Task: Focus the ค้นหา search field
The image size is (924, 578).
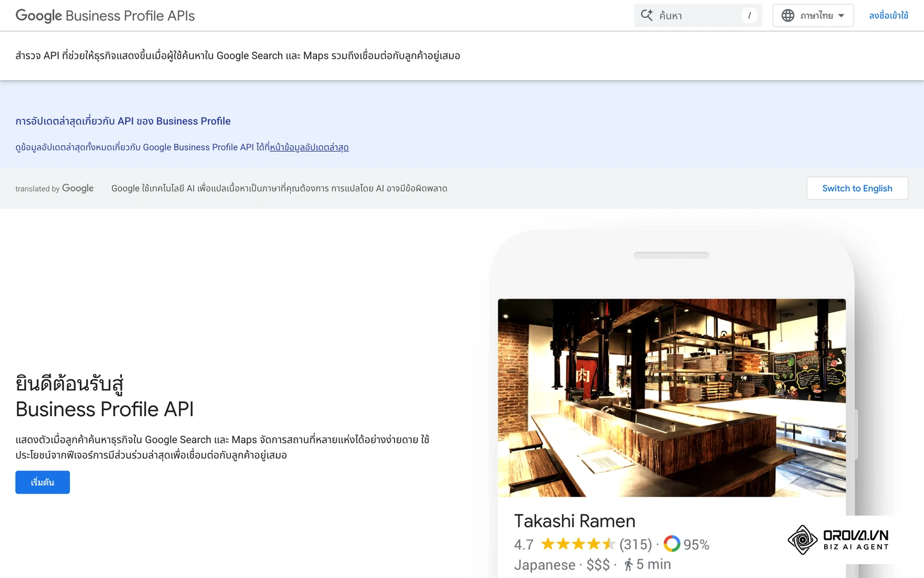Action: click(698, 16)
